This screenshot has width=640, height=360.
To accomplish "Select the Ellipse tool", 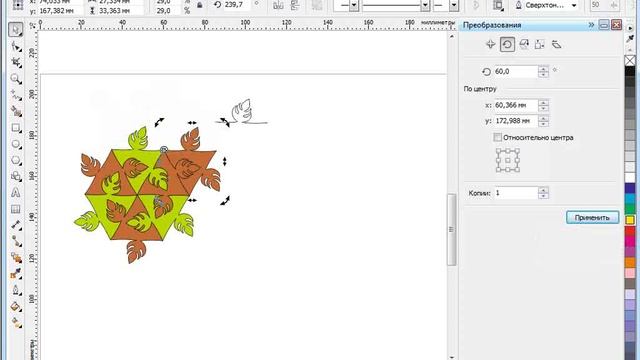I will (x=16, y=144).
